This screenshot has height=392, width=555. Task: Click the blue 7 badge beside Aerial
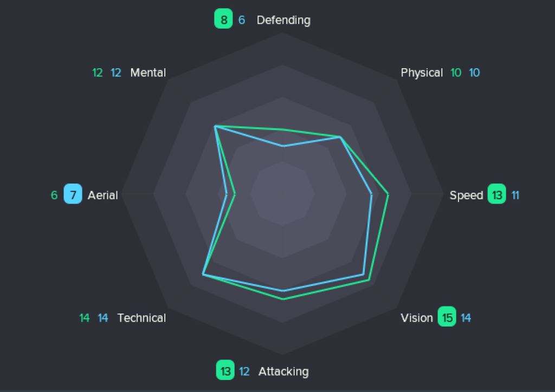pos(73,195)
